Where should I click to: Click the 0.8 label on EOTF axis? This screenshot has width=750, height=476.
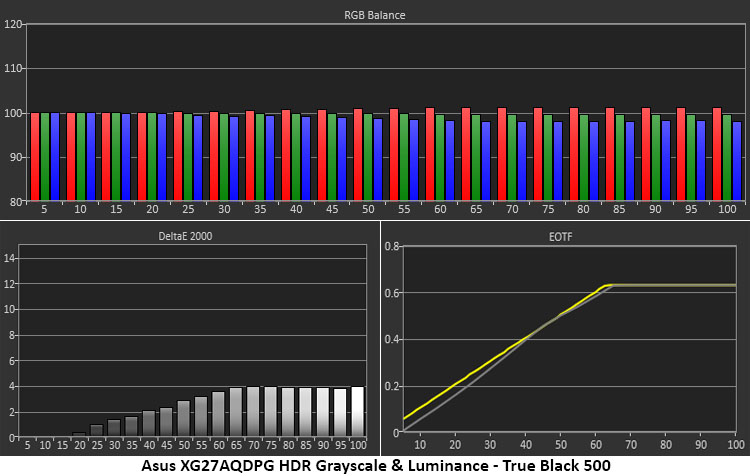click(x=392, y=246)
